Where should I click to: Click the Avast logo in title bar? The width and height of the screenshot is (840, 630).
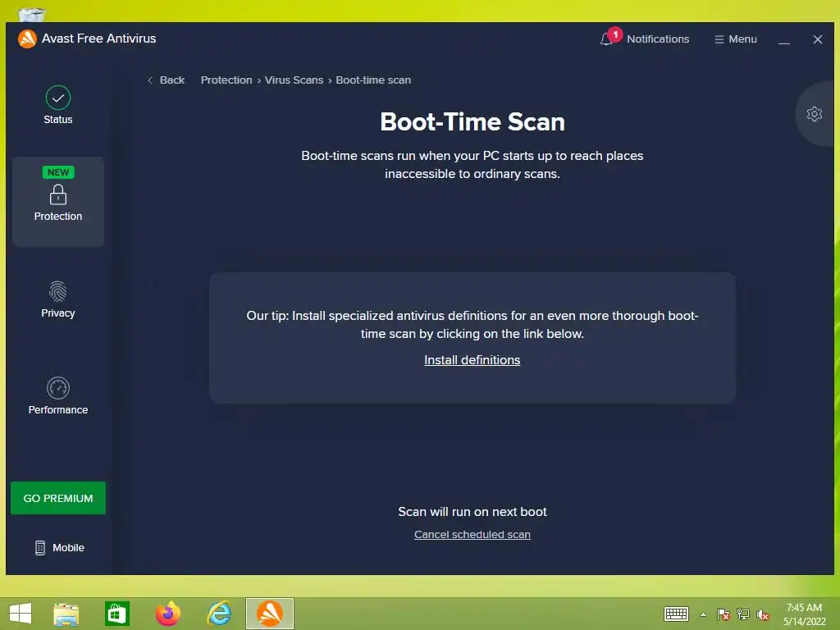[27, 39]
